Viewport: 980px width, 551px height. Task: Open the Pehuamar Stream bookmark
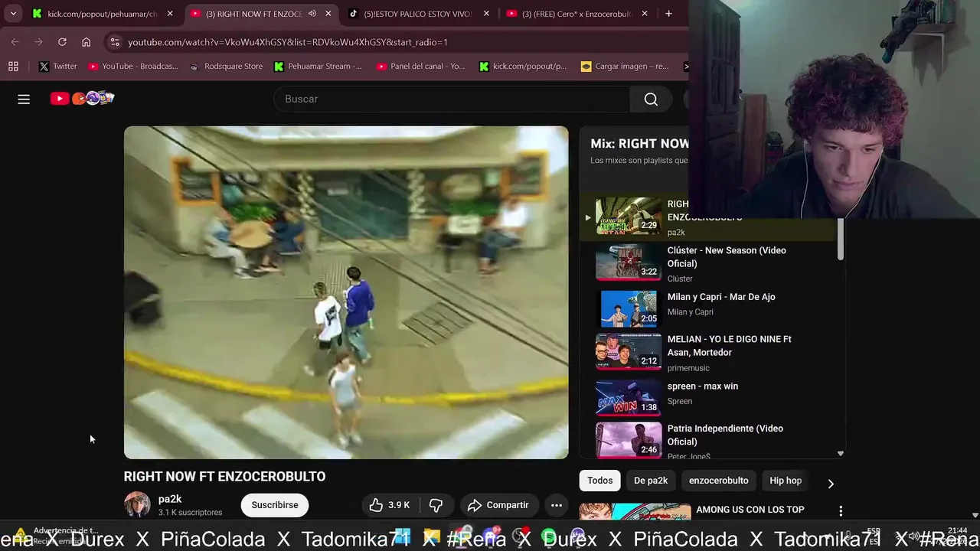pos(318,67)
